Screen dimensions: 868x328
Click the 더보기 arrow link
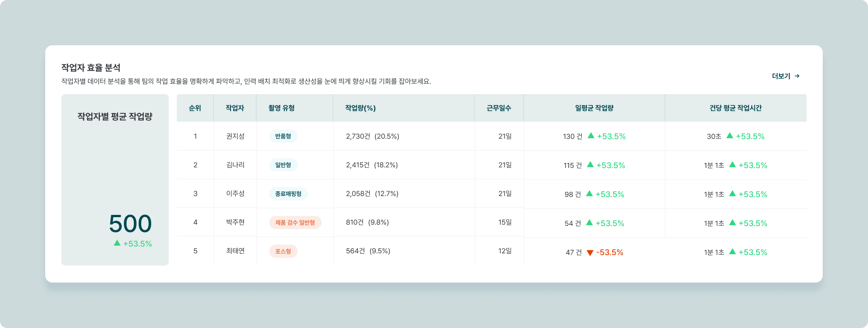tap(786, 76)
